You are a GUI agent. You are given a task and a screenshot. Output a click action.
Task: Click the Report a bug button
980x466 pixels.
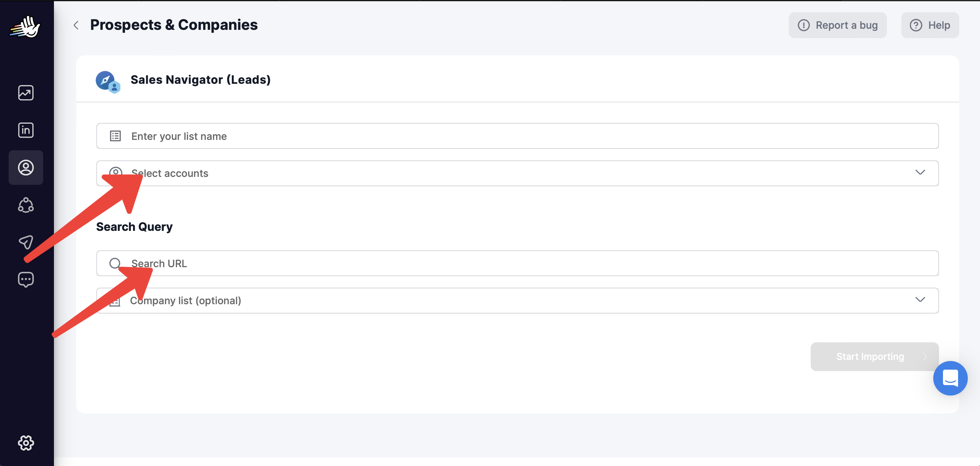click(x=837, y=25)
